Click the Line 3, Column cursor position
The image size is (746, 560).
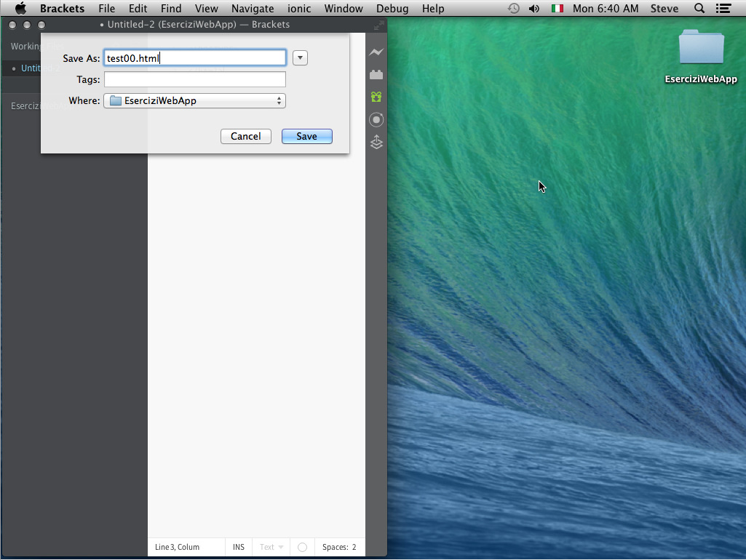pyautogui.click(x=177, y=547)
